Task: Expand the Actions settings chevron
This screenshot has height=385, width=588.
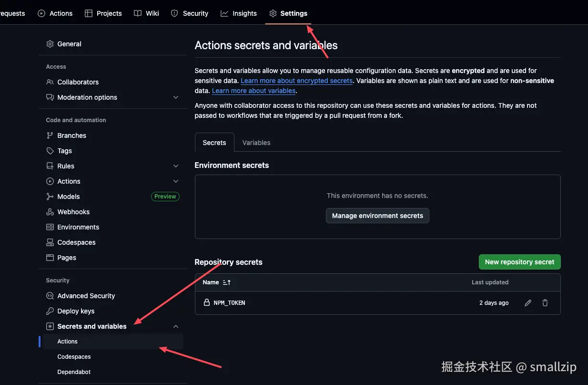Action: (x=176, y=181)
